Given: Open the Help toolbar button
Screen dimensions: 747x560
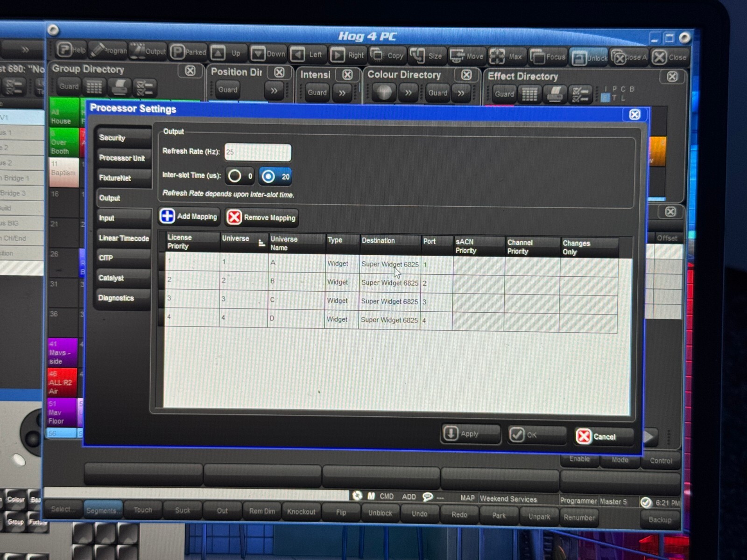Looking at the screenshot, I should [71, 49].
